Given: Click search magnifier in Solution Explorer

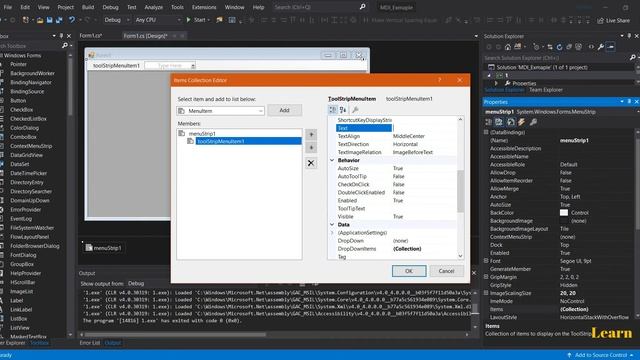Looking at the screenshot, I should (633, 58).
